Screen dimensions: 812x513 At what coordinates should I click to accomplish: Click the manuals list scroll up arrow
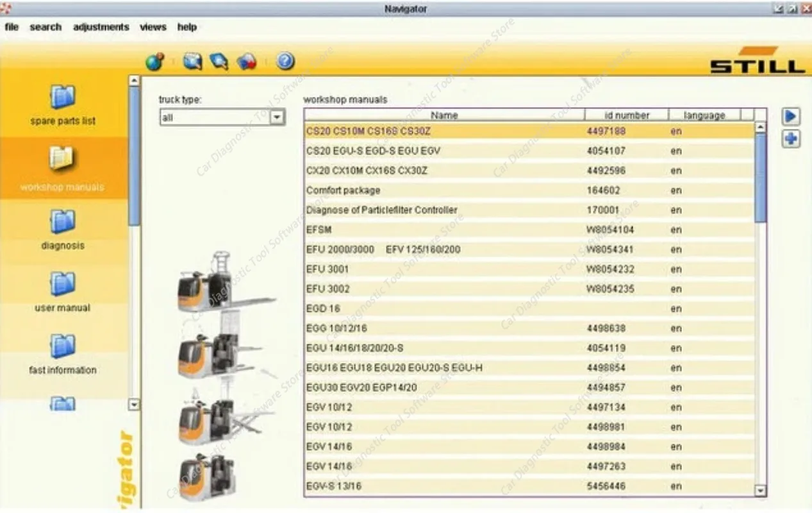(x=761, y=127)
